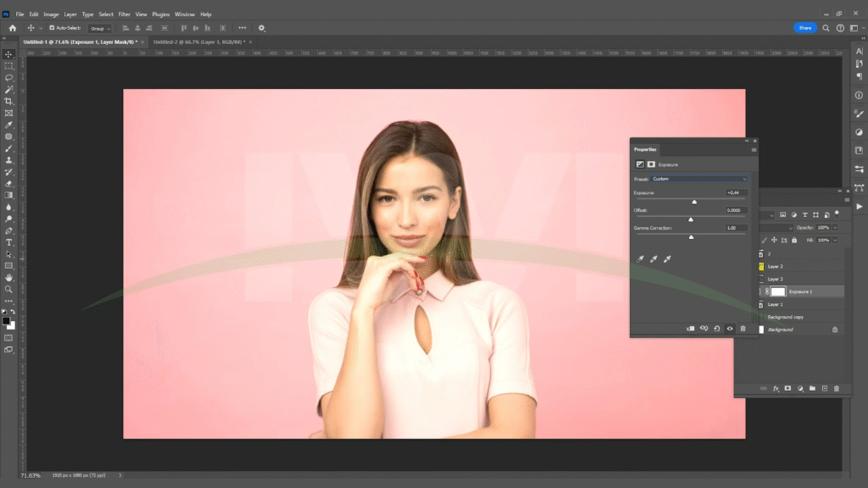Delete adjustment via Properties trash icon
The height and width of the screenshot is (488, 868).
click(x=743, y=328)
